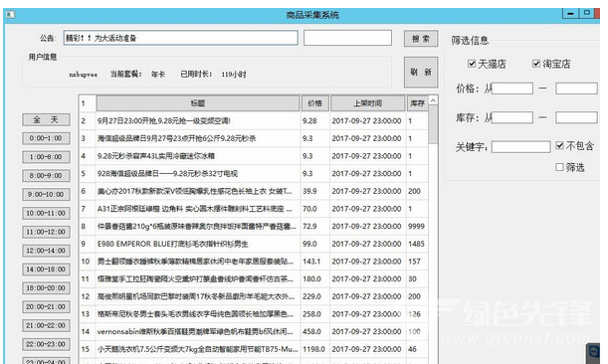This screenshot has width=608, height=364.
Task: Click the minimum 库存 stock input field
Action: (512, 117)
